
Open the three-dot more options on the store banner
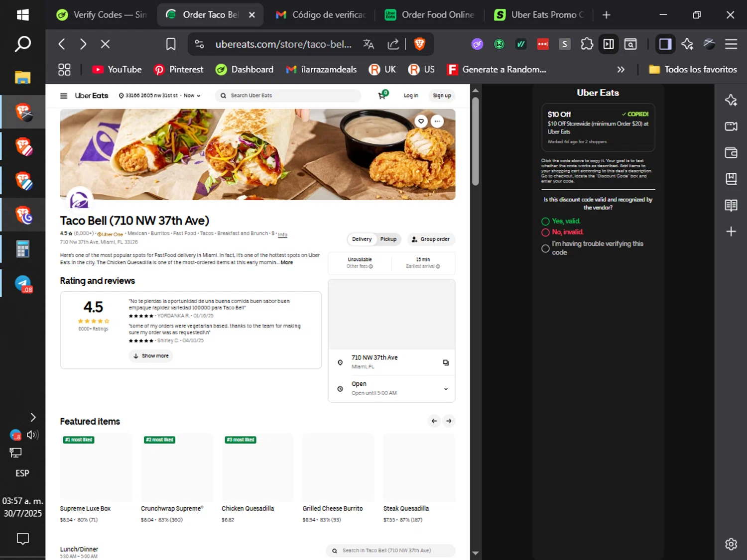pyautogui.click(x=437, y=121)
